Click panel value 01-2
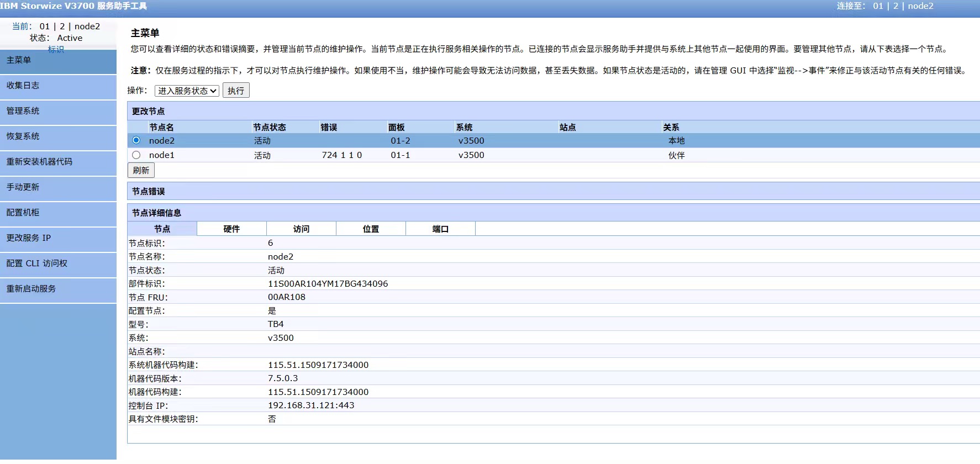The height and width of the screenshot is (464, 980). click(x=401, y=141)
